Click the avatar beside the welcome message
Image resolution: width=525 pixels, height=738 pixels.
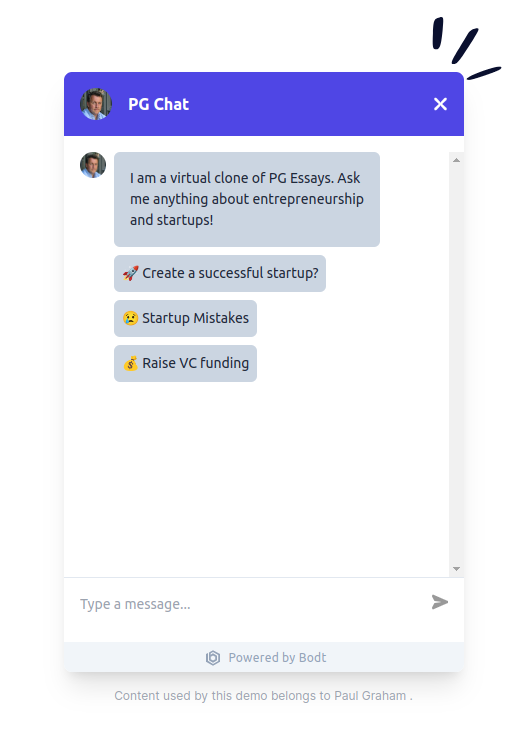point(93,165)
